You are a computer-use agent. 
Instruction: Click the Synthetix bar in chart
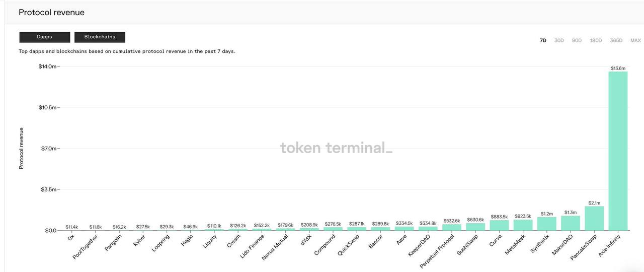pyautogui.click(x=547, y=224)
